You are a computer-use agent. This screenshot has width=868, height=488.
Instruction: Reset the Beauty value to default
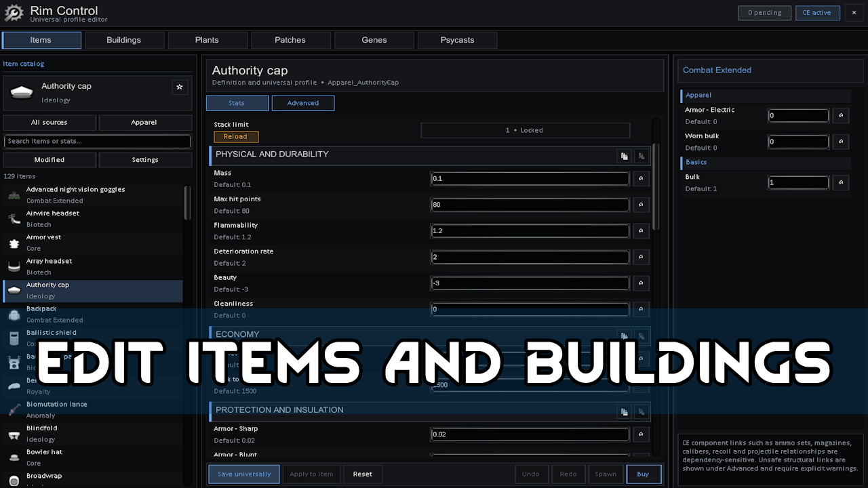[641, 283]
